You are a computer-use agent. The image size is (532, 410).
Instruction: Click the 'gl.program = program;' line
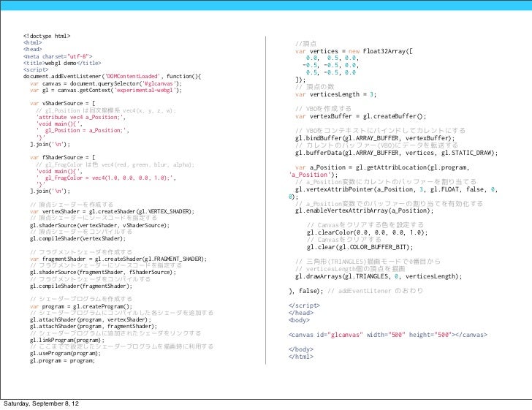point(62,361)
